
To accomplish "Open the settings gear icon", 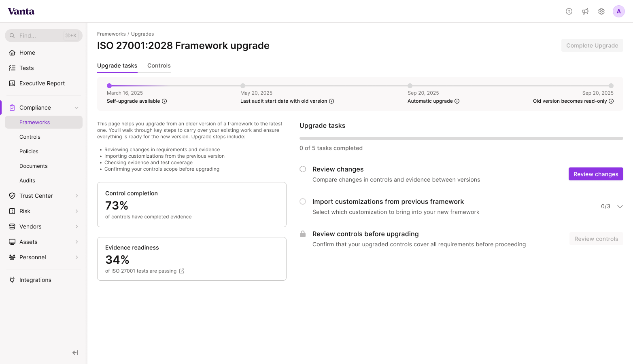I will click(x=601, y=11).
